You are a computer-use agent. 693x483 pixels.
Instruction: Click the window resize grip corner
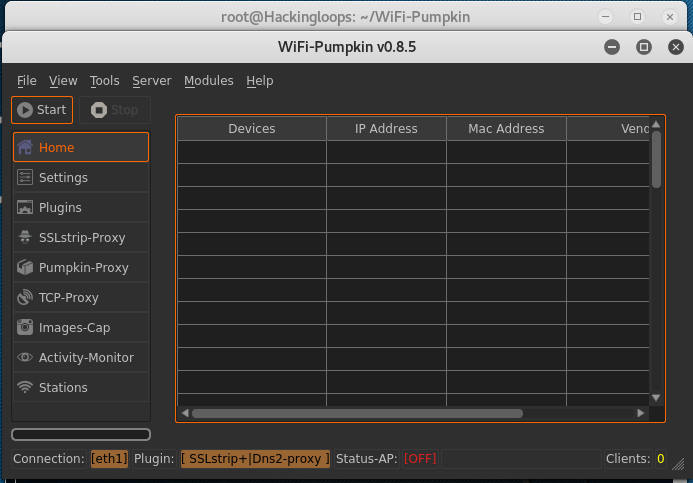point(678,464)
